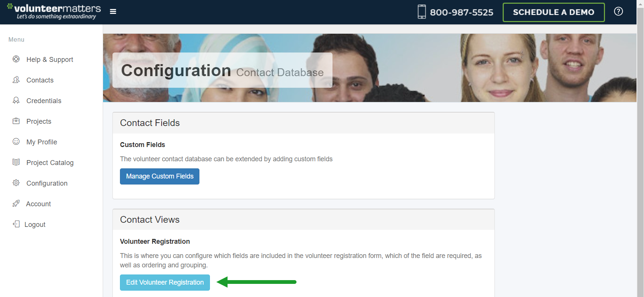The height and width of the screenshot is (297, 644).
Task: Open the My Profile page
Action: [42, 142]
